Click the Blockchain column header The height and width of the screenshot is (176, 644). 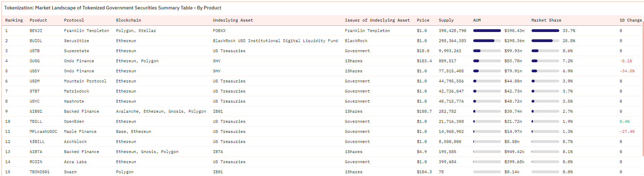(128, 20)
